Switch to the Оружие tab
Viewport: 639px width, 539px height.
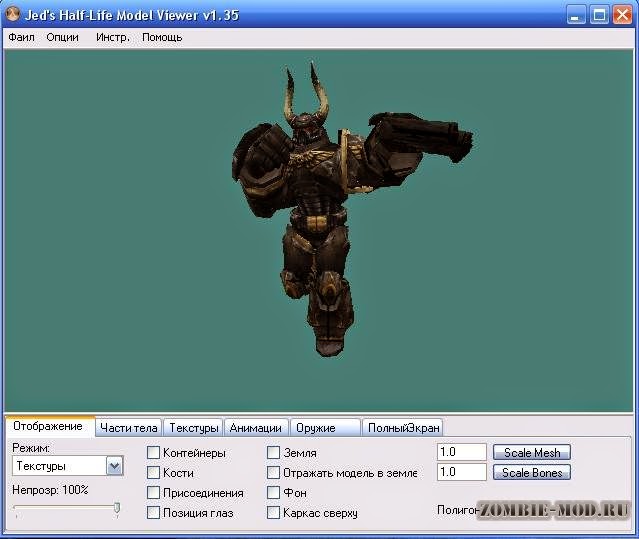click(x=325, y=428)
